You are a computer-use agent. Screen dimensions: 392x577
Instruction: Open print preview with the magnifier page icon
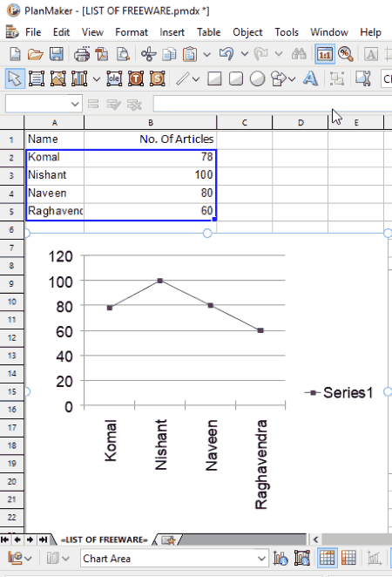123,54
